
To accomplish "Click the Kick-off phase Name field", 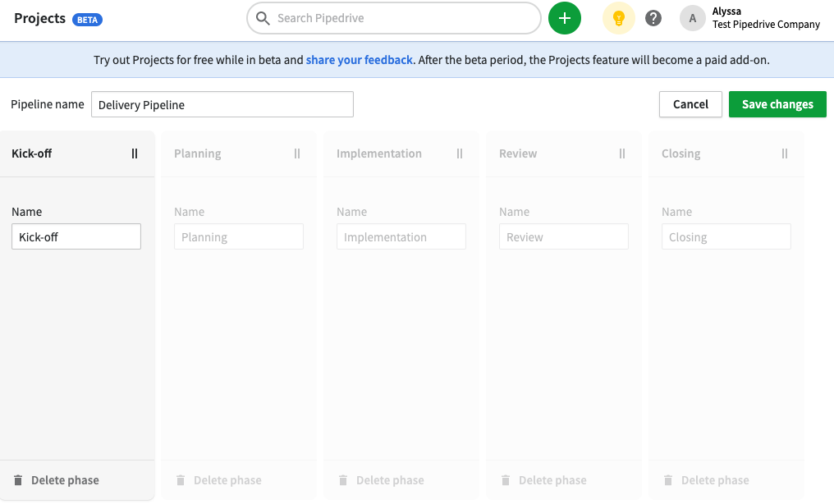I will 76,236.
